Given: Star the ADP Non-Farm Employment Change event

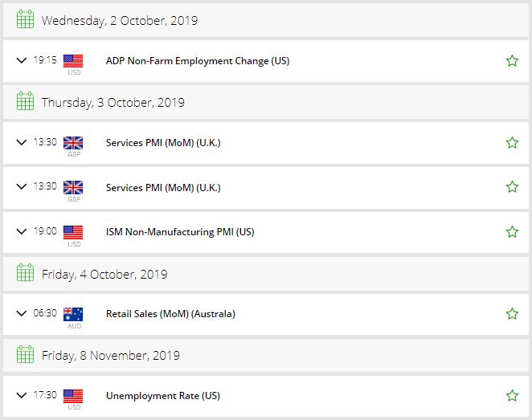Looking at the screenshot, I should [512, 61].
